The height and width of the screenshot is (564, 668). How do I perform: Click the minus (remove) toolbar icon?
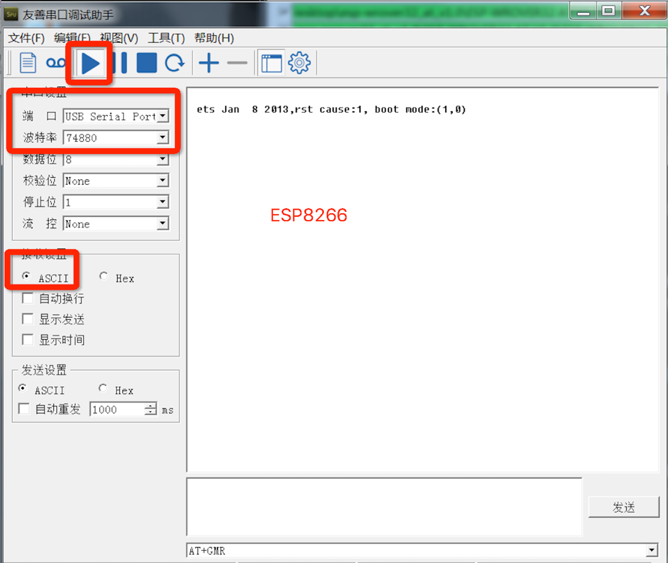pos(236,63)
